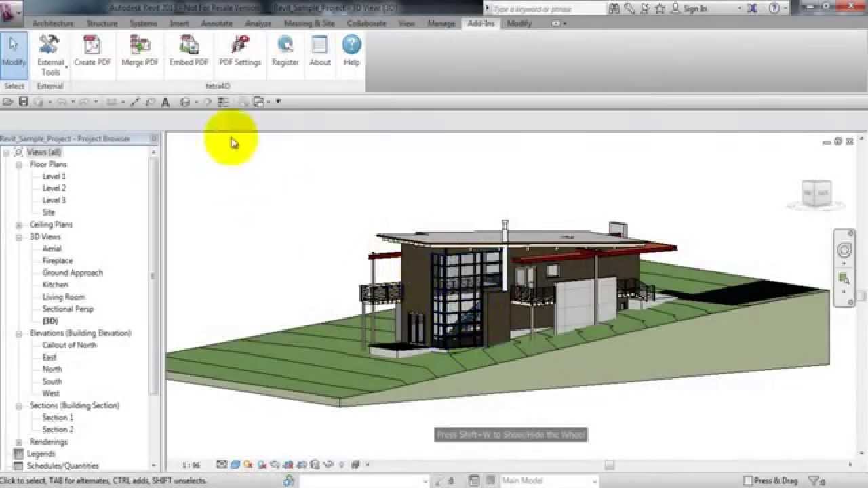The width and height of the screenshot is (868, 488).
Task: Click the horizontal scrollbar thumb of the view
Action: tap(609, 466)
